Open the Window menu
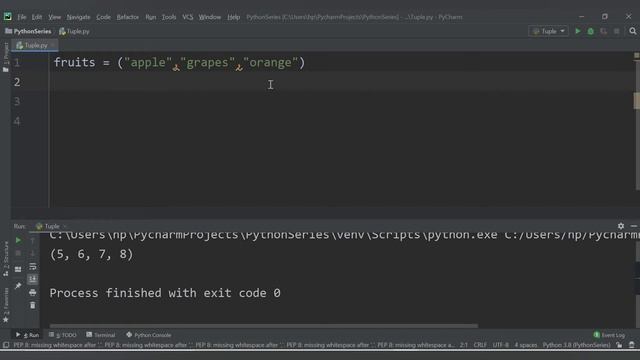This screenshot has width=640, height=360. 210,17
